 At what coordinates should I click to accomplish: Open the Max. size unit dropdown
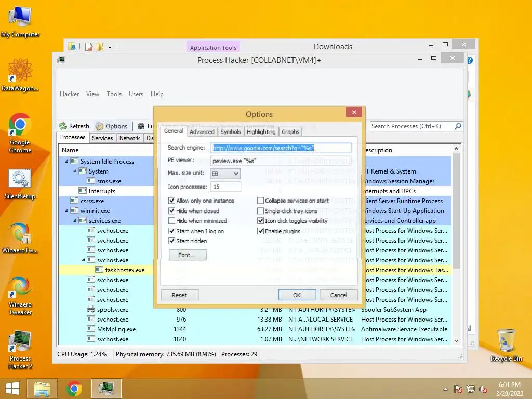[225, 174]
